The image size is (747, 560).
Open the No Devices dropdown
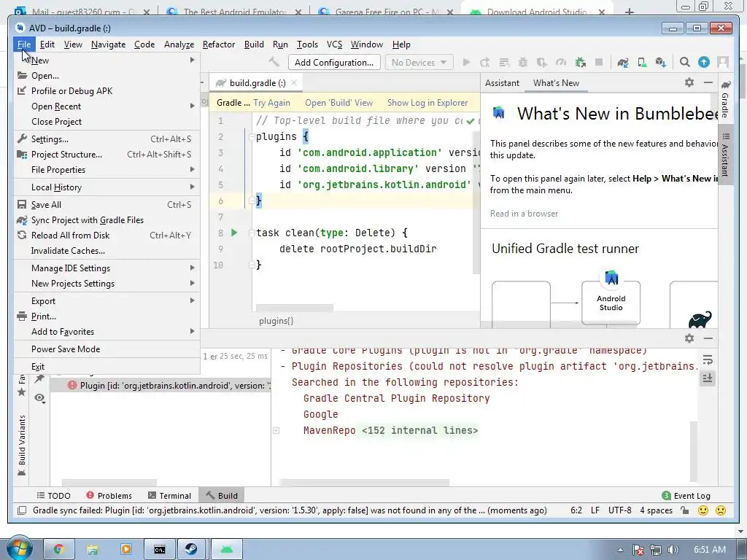point(419,63)
